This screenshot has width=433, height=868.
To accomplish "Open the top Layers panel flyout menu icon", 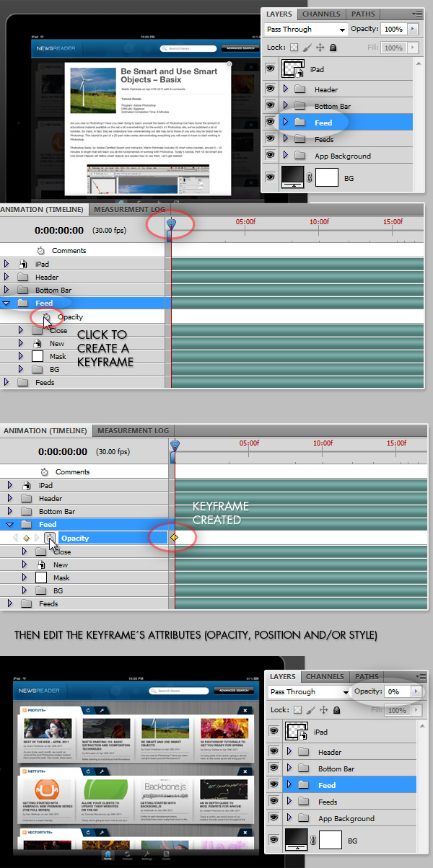I will (418, 14).
